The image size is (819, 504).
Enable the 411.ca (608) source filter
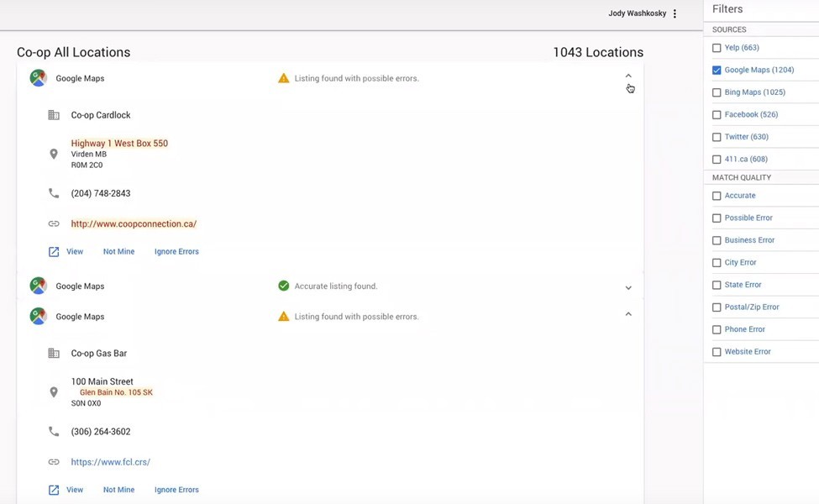(x=717, y=160)
